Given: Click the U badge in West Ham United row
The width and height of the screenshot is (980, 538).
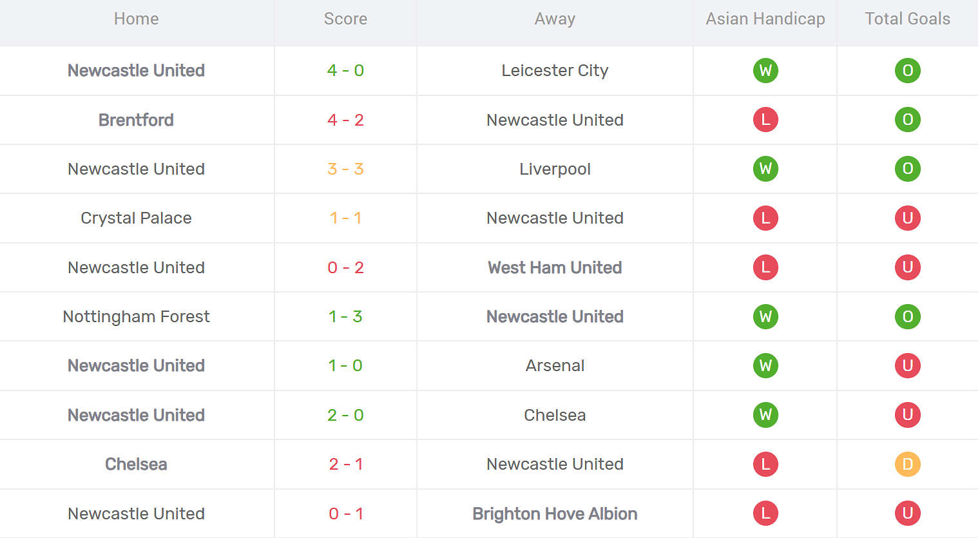Looking at the screenshot, I should click(x=907, y=267).
